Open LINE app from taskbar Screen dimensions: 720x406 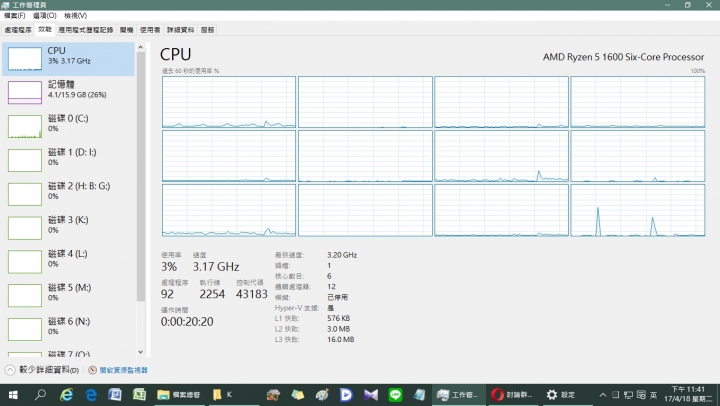395,395
